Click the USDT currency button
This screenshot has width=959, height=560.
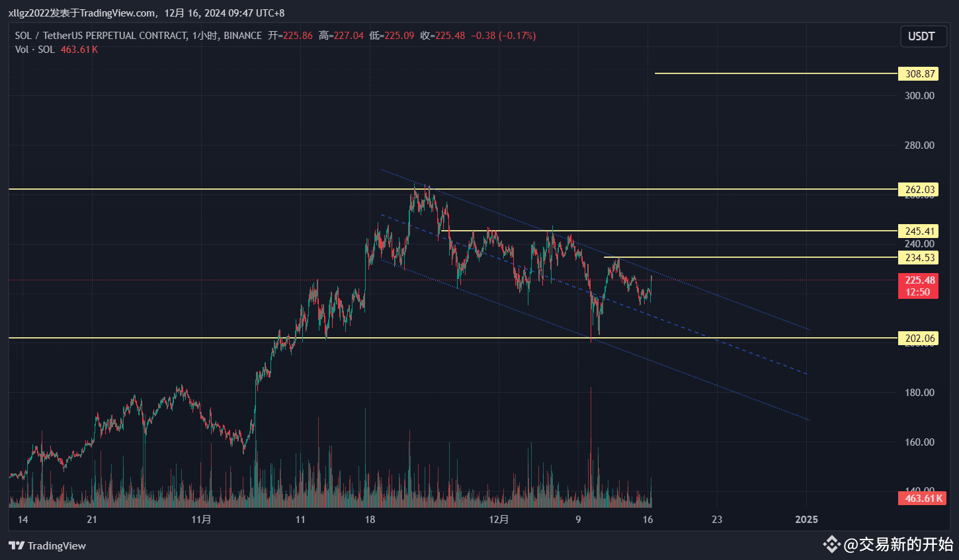tap(923, 36)
